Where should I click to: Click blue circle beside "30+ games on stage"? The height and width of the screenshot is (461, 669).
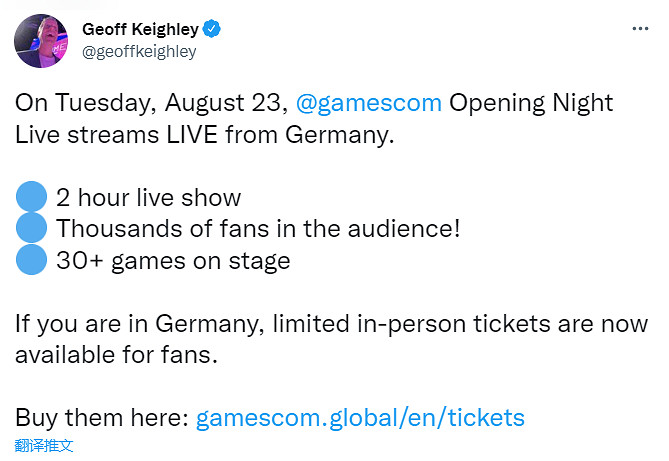(30, 261)
